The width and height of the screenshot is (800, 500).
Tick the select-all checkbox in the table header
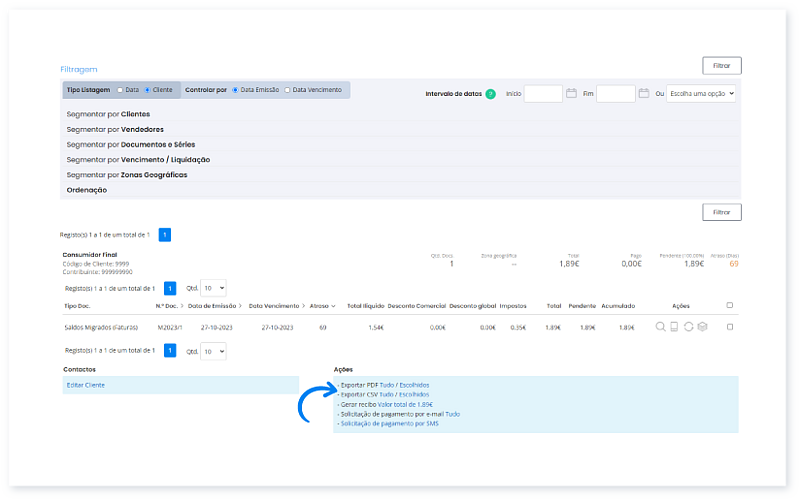point(730,305)
